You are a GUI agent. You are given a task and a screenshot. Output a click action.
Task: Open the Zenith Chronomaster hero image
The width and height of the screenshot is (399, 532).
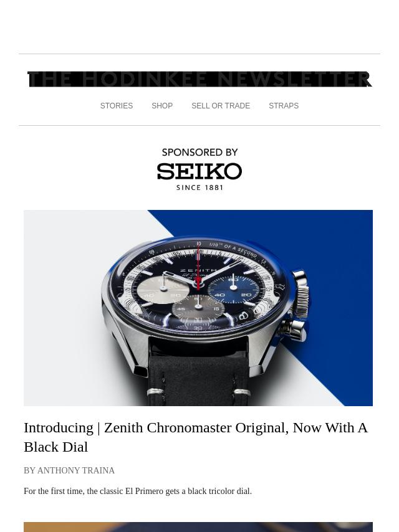pos(198,308)
